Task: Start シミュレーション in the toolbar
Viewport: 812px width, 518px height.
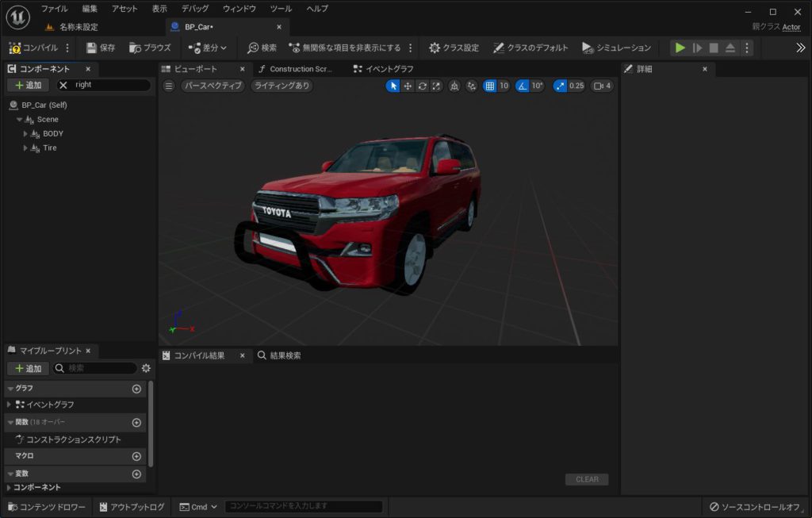Action: [x=616, y=48]
